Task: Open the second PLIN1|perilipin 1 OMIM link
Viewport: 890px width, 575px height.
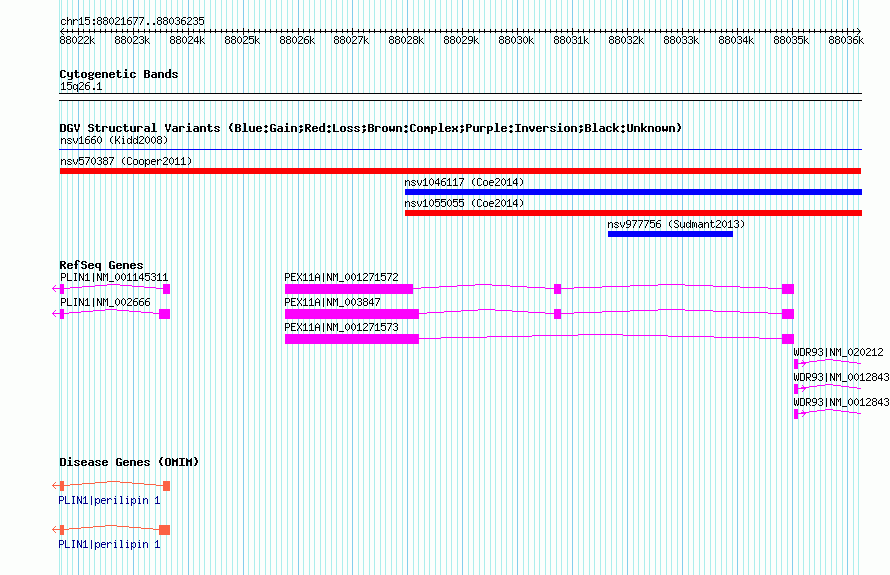Action: pos(109,544)
